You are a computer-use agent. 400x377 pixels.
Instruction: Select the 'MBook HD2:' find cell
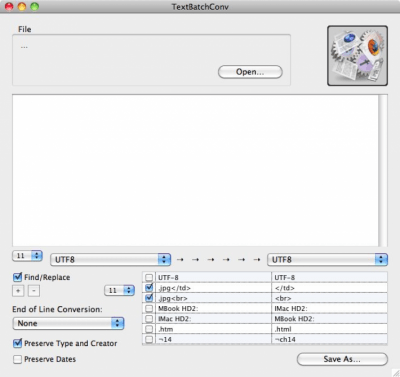(x=214, y=308)
